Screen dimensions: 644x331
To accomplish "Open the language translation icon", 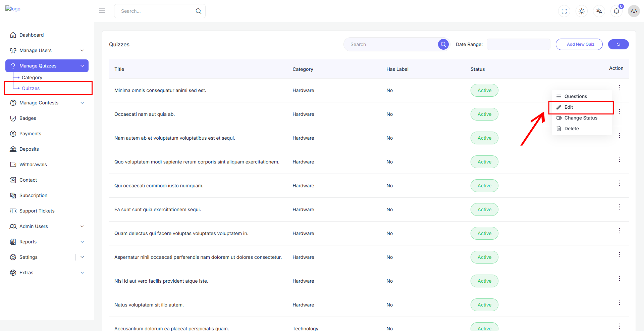I will pos(599,11).
